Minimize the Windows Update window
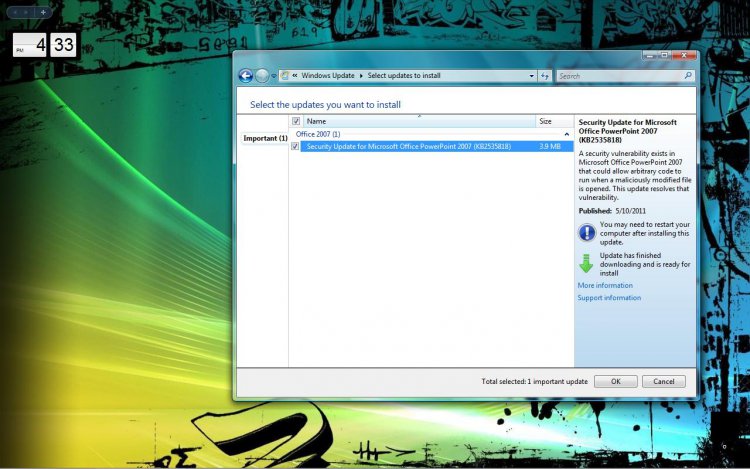750x469 pixels. pyautogui.click(x=650, y=55)
